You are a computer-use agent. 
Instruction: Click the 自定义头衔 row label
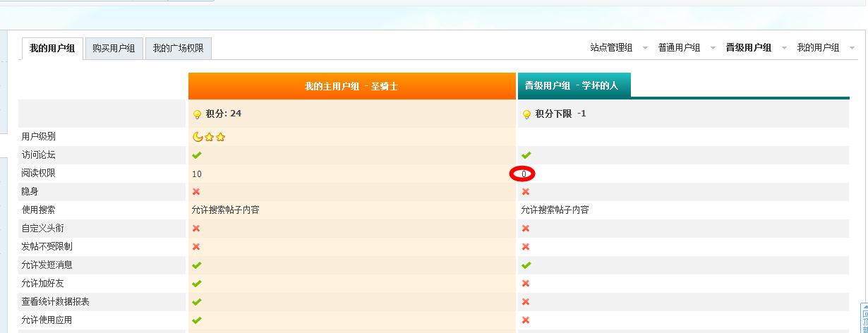pyautogui.click(x=42, y=229)
